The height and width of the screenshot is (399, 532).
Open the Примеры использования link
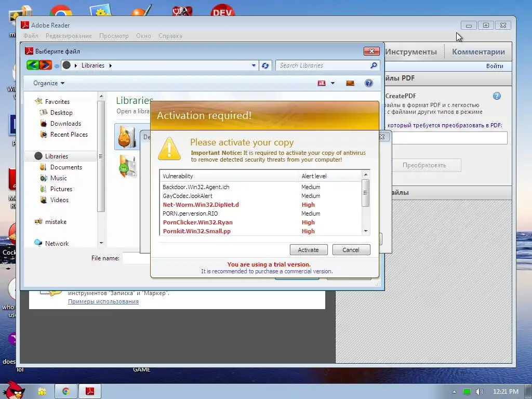coord(103,301)
